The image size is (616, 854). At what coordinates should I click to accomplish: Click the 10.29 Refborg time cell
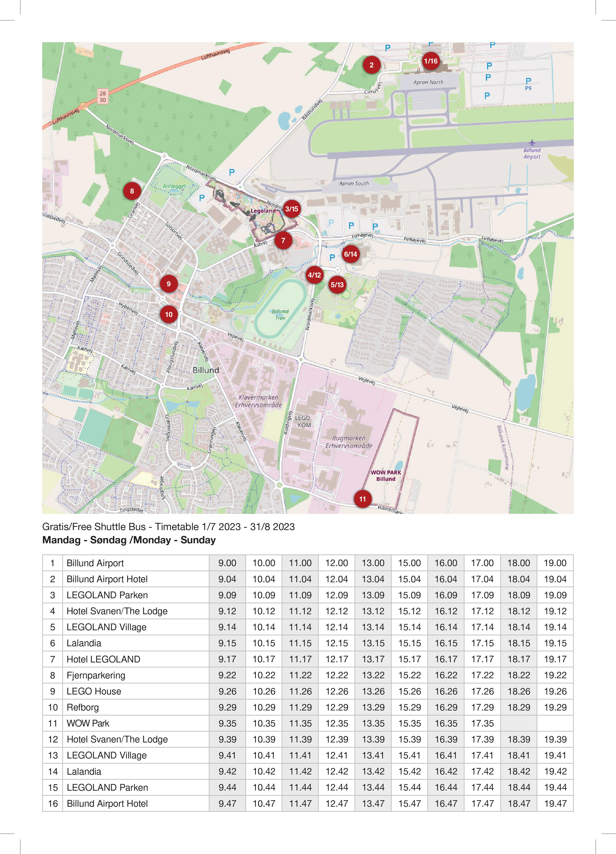tap(264, 707)
